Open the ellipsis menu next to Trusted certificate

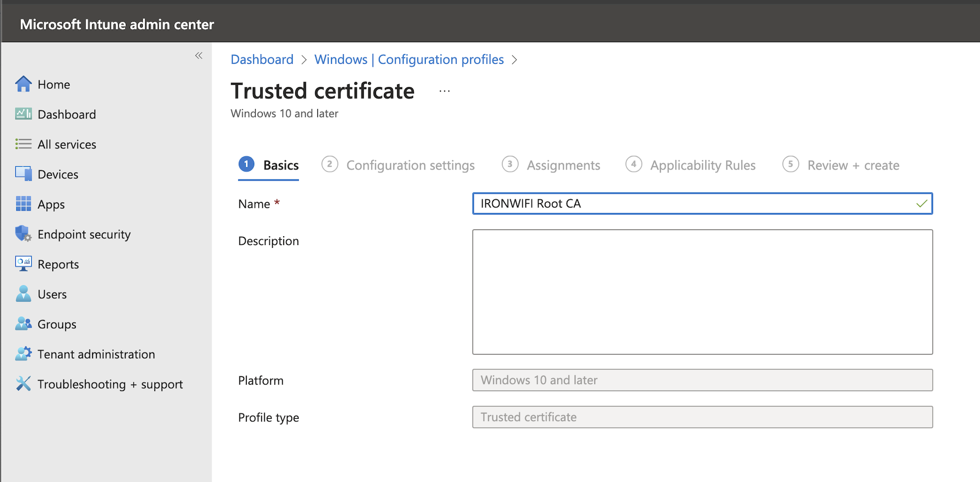click(x=445, y=90)
